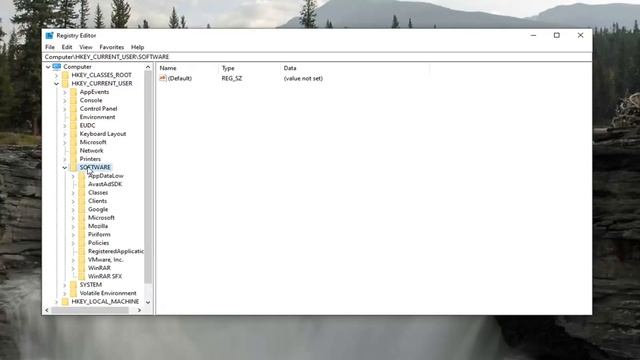This screenshot has height=360, width=640.
Task: Open the Favorites menu
Action: click(111, 47)
